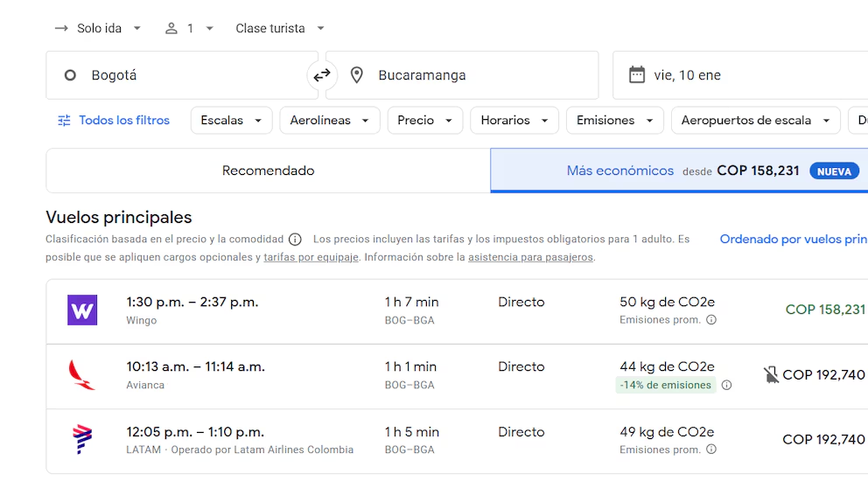Viewport: 868px width, 488px height.
Task: Open the Escalas filter dropdown
Action: pos(231,121)
